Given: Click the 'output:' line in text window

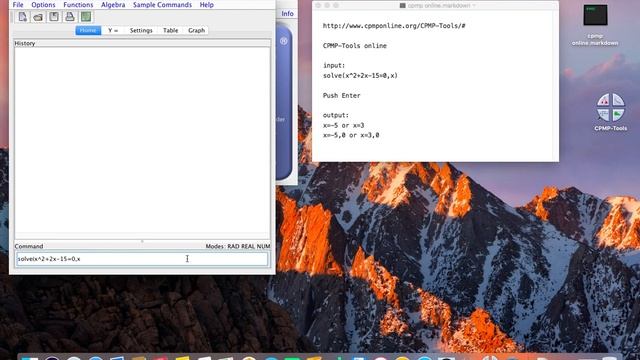Looking at the screenshot, I should coord(336,115).
